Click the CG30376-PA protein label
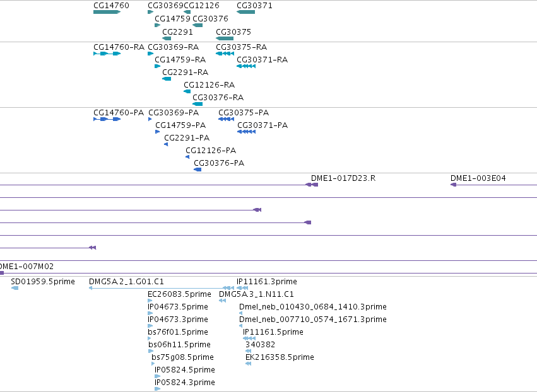This screenshot has height=392, width=537. (219, 163)
